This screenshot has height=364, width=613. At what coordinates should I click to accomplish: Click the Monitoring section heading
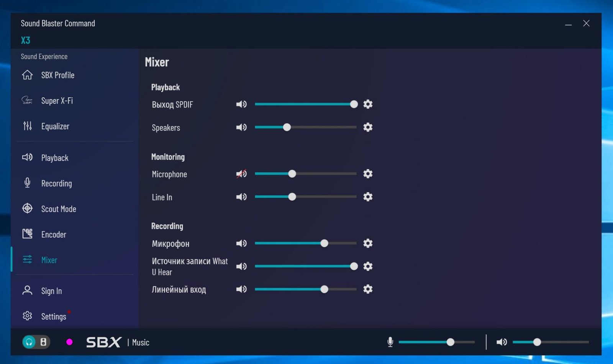[168, 157]
